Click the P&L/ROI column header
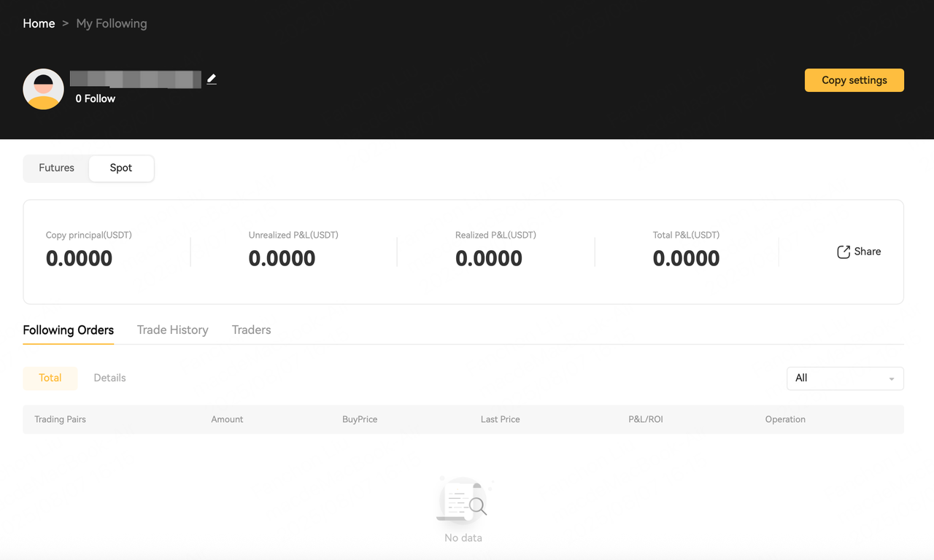 646,419
